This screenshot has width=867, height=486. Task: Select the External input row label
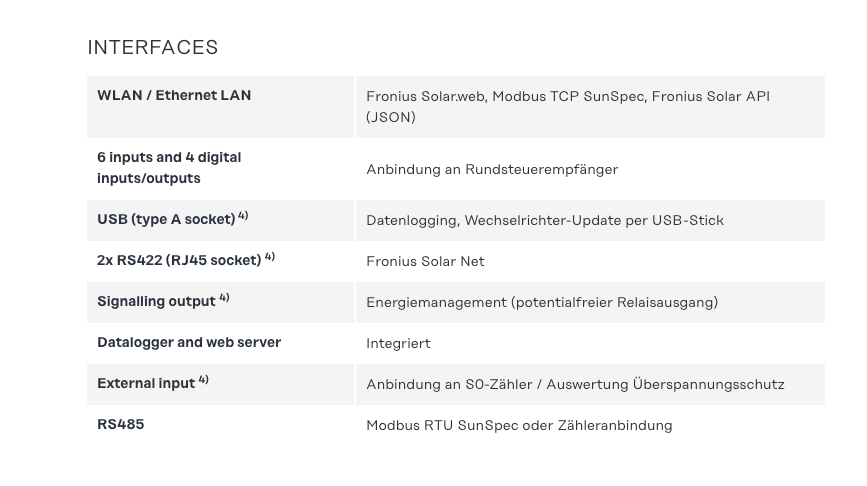(146, 383)
